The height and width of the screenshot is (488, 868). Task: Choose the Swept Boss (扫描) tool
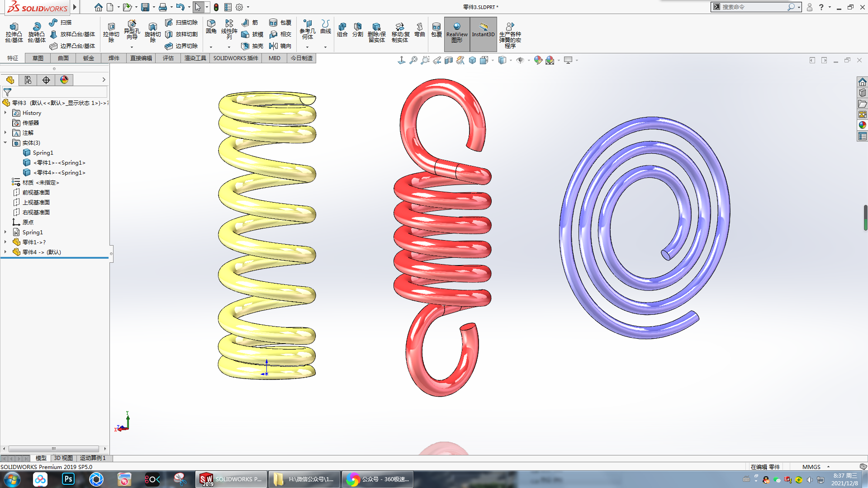(x=60, y=22)
